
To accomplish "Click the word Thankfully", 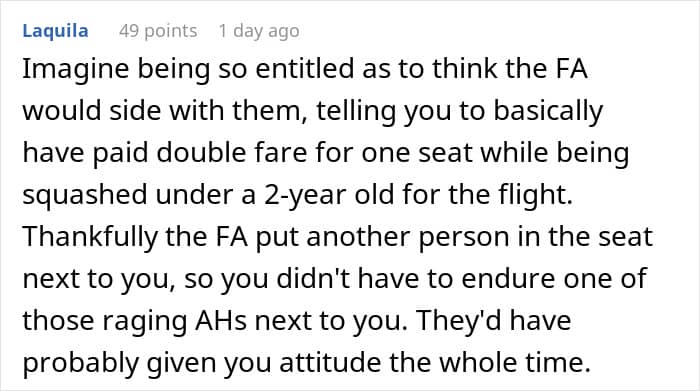I will 90,237.
